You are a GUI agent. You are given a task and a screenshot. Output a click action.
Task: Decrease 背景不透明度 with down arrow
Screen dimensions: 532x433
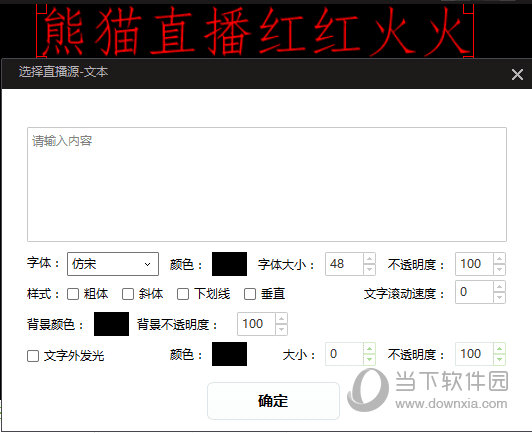(x=281, y=330)
